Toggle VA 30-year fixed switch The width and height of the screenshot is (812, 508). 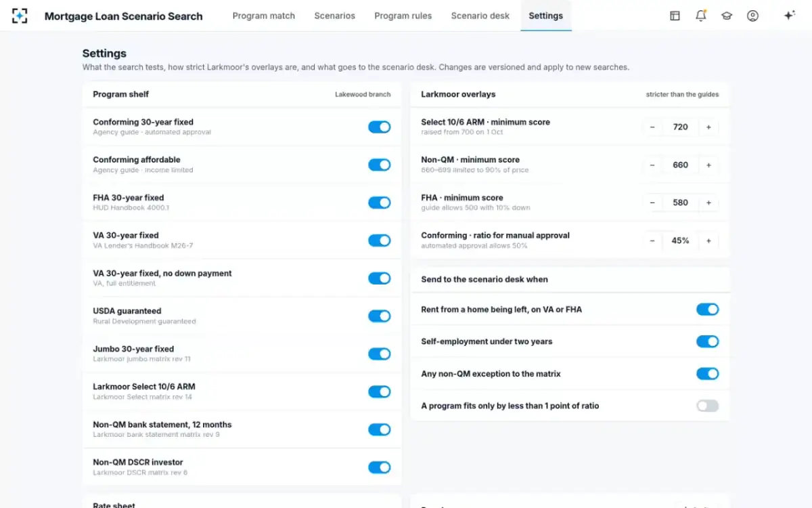point(379,240)
